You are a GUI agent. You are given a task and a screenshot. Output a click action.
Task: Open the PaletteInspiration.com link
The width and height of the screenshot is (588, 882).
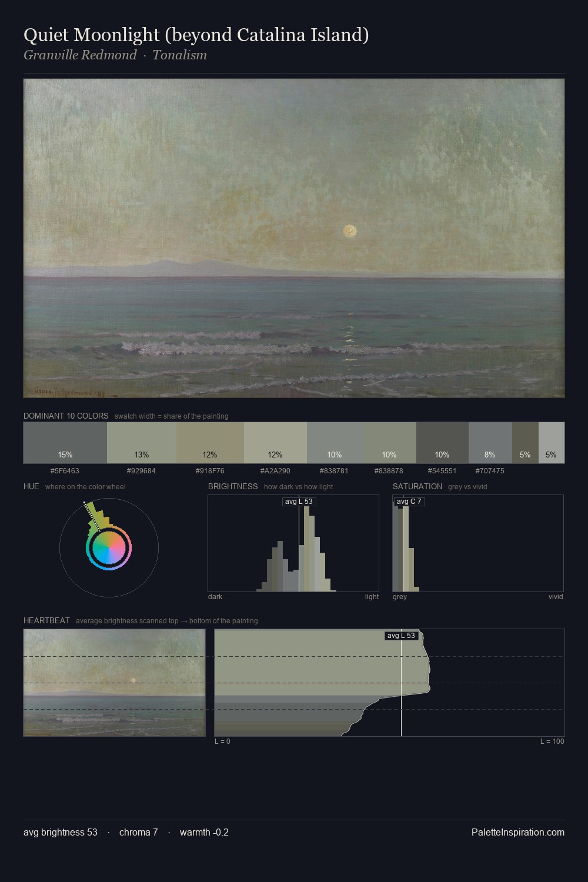[518, 832]
